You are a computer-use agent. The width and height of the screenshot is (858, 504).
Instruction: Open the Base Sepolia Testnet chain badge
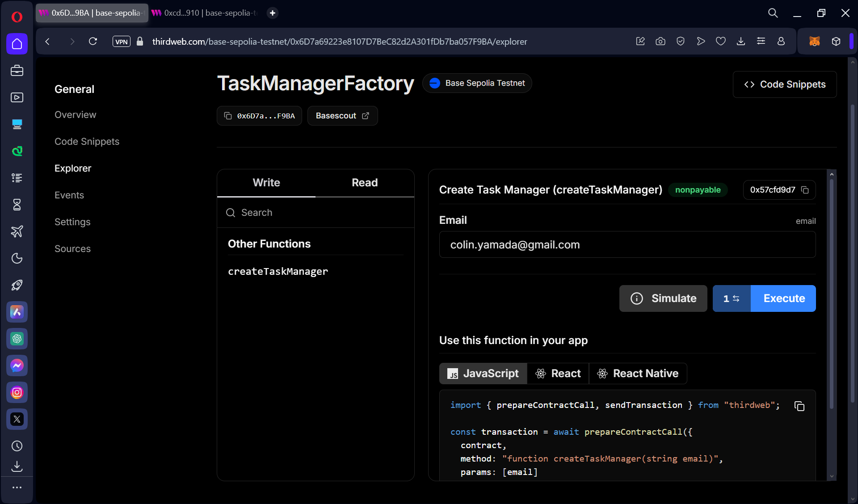pos(477,83)
